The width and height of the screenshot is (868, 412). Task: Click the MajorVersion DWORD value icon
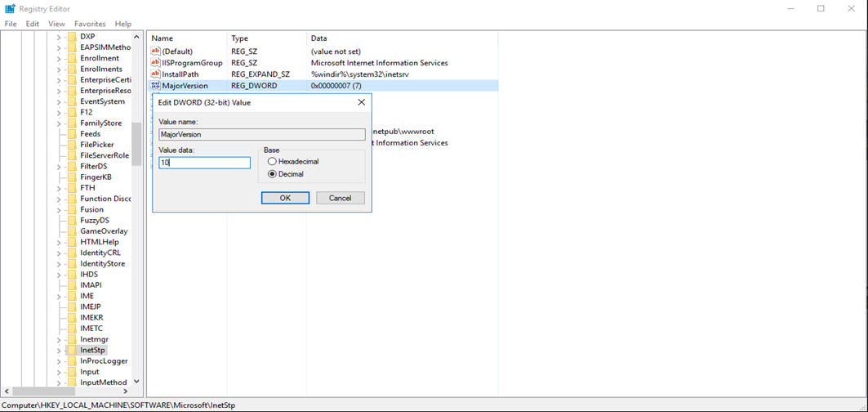click(156, 86)
